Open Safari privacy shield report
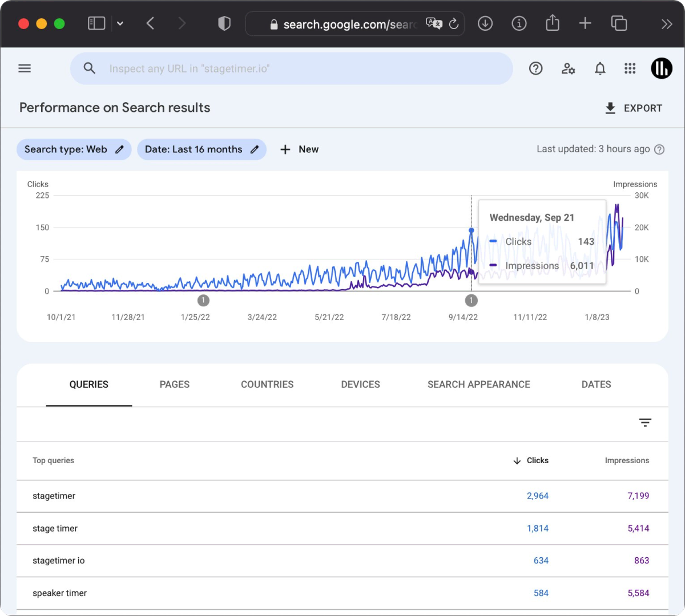 (224, 23)
